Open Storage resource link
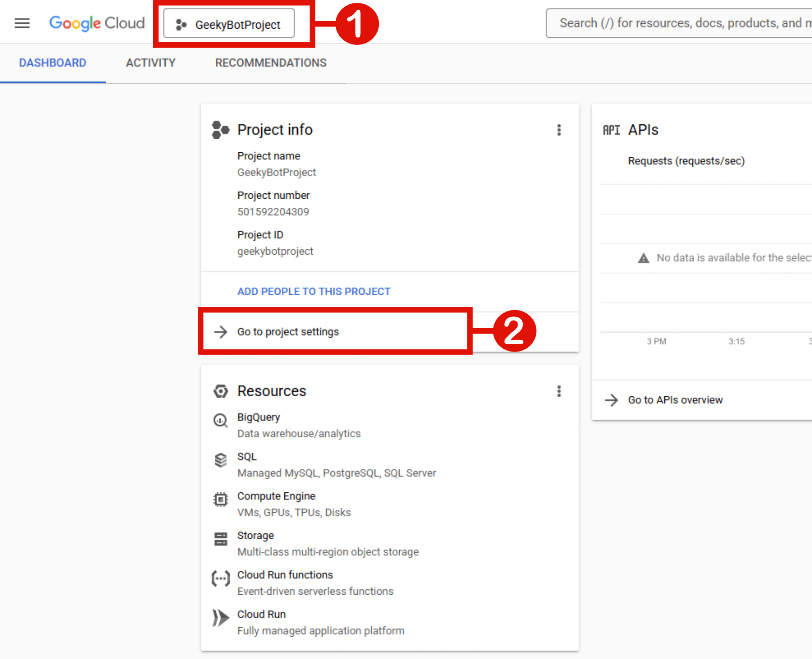Image resolution: width=812 pixels, height=659 pixels. 255,535
